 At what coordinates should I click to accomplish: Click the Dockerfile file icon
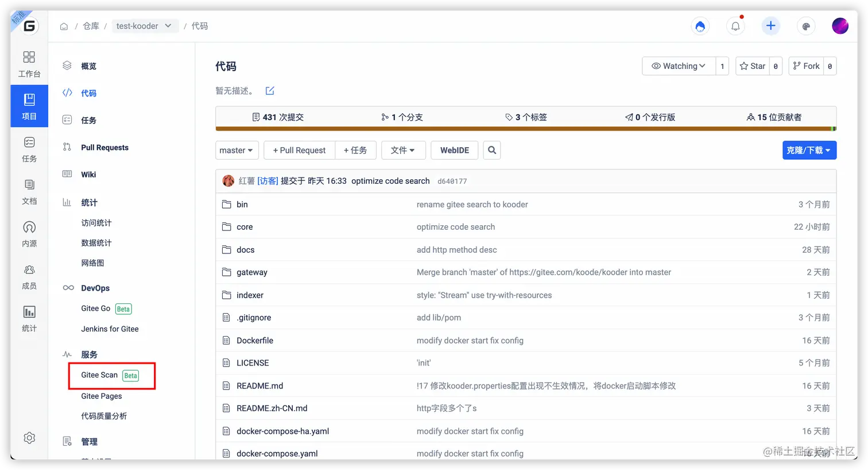coord(226,341)
